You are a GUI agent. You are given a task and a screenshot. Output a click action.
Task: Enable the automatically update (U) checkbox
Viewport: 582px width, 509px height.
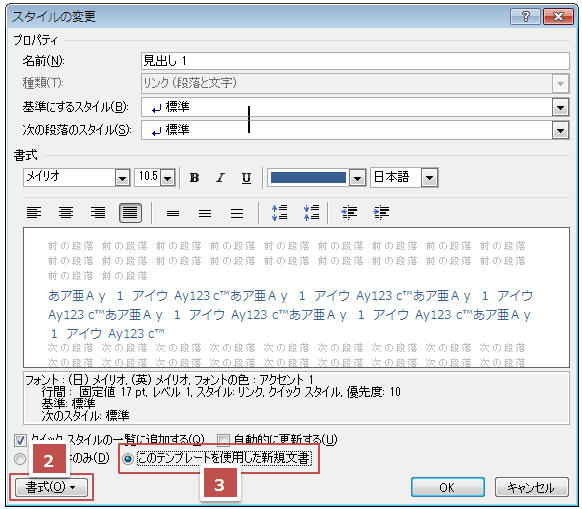223,440
